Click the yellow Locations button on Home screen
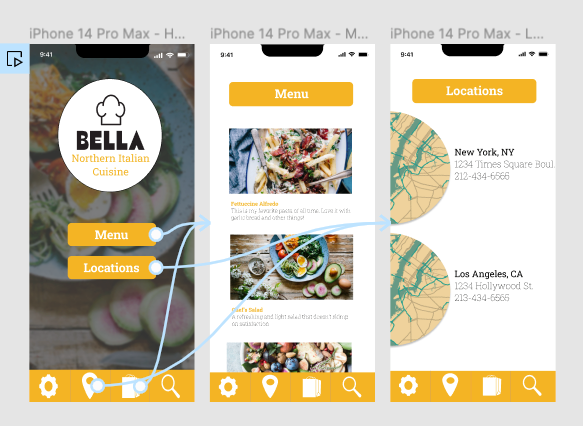 [x=112, y=268]
